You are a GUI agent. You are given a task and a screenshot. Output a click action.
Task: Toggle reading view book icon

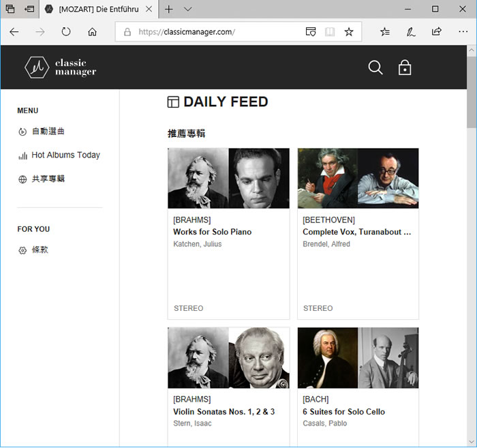click(330, 31)
